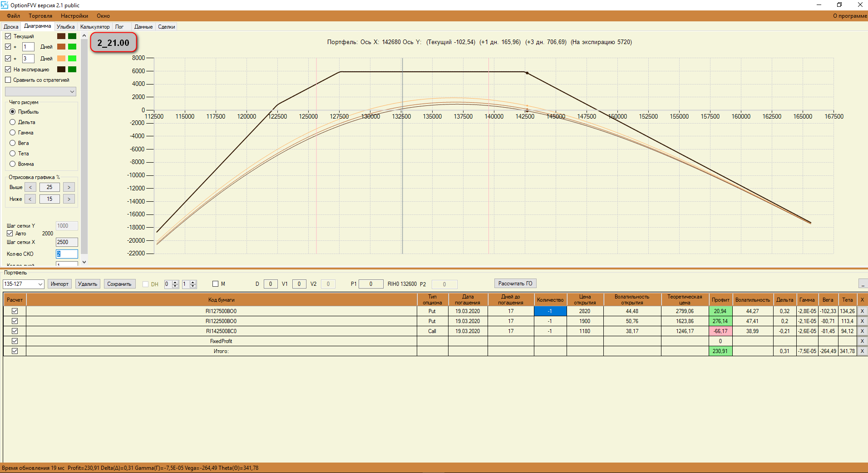Uncheck the Расчет box for RI142500BC0
The width and height of the screenshot is (868, 473).
pos(15,331)
